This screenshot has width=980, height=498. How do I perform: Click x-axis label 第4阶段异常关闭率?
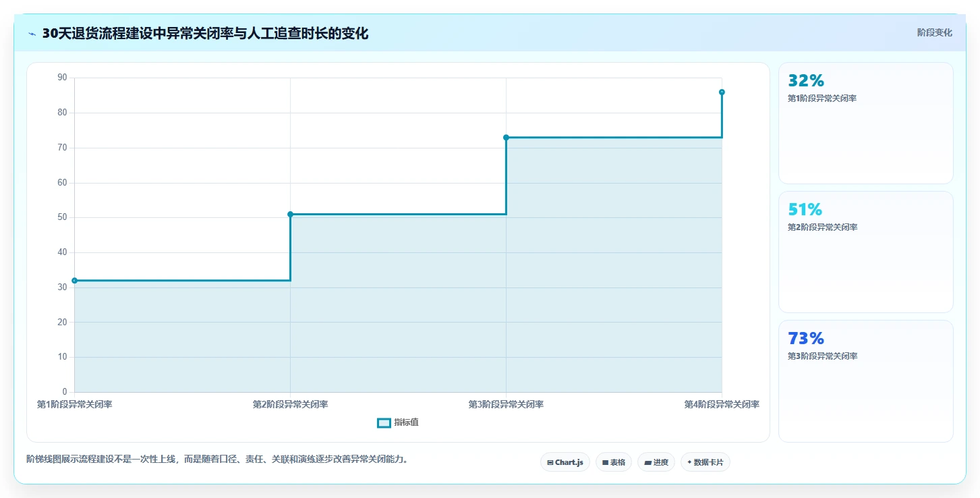(722, 405)
